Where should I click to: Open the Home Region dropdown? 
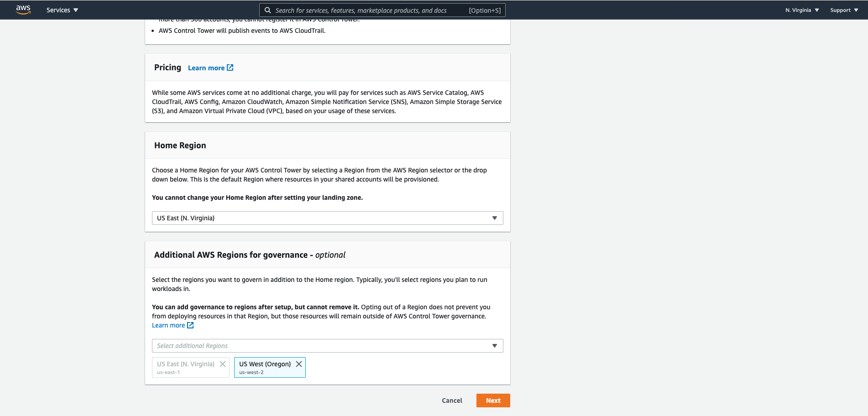(x=328, y=218)
